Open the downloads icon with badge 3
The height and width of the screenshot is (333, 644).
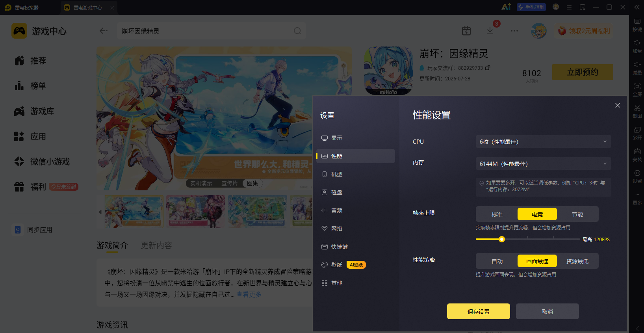tap(491, 30)
